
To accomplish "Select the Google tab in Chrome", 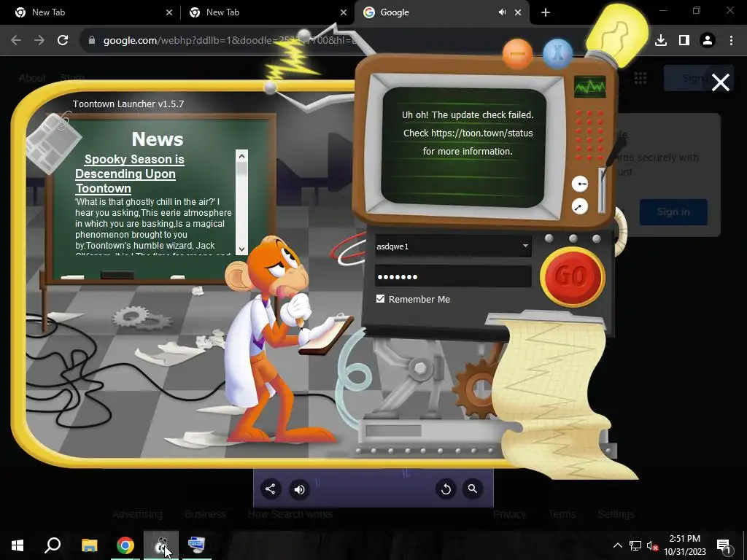I will (x=429, y=12).
